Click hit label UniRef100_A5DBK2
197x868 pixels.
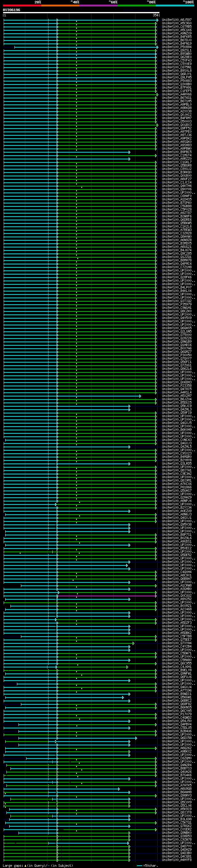click(x=177, y=633)
